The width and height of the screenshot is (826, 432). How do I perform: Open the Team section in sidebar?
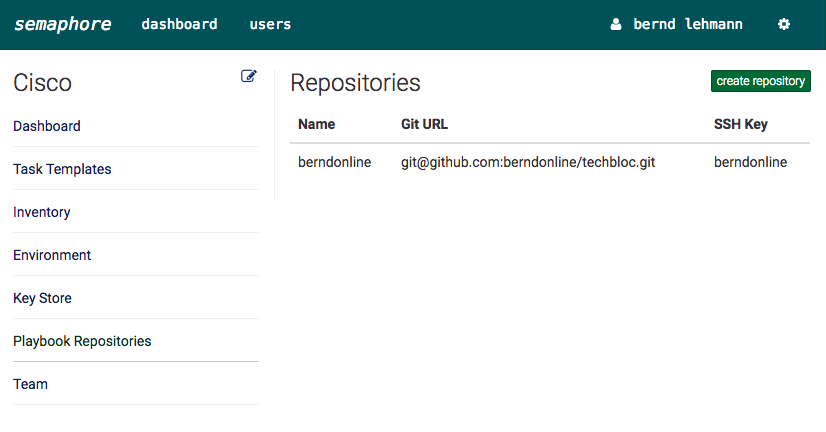[x=31, y=384]
